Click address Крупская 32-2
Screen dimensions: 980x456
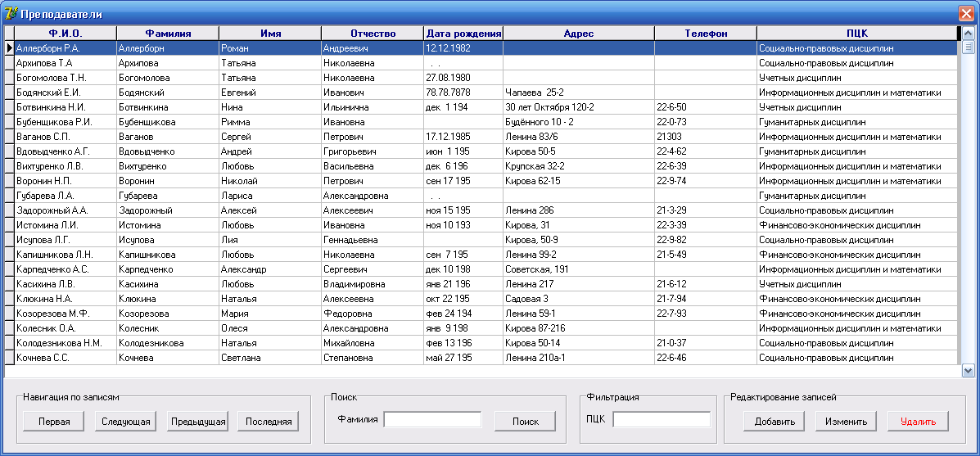click(579, 166)
